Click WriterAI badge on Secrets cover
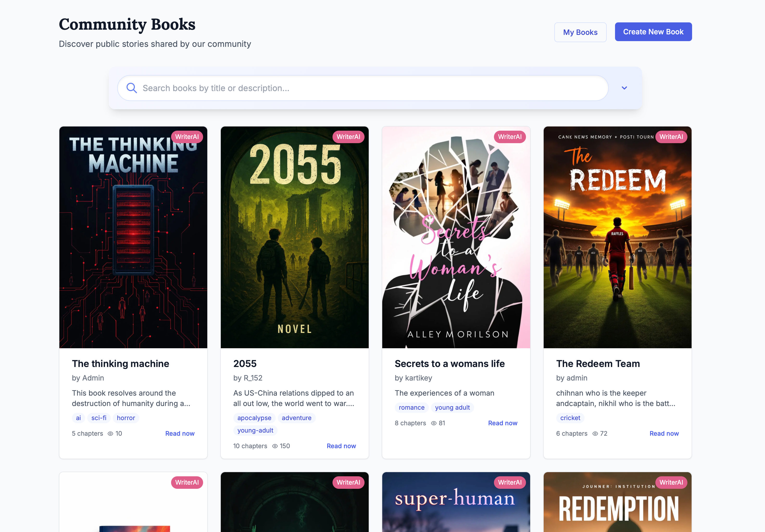 (510, 137)
